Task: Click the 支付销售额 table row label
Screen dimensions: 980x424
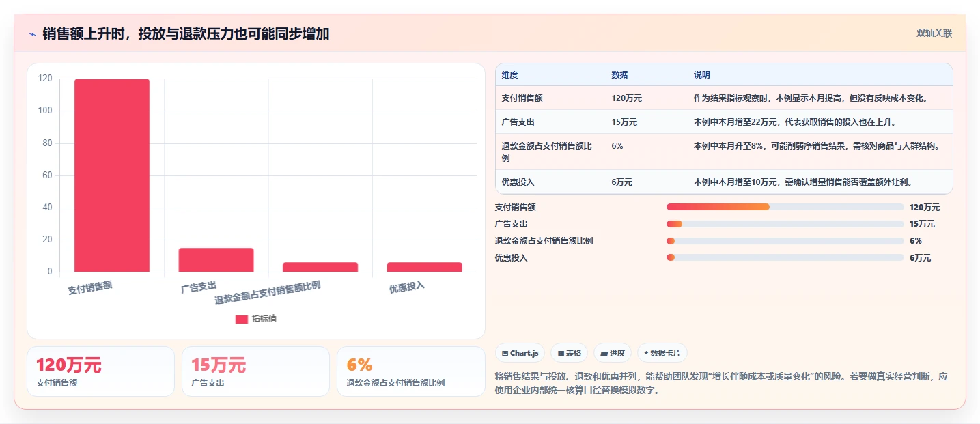Action: click(x=522, y=98)
